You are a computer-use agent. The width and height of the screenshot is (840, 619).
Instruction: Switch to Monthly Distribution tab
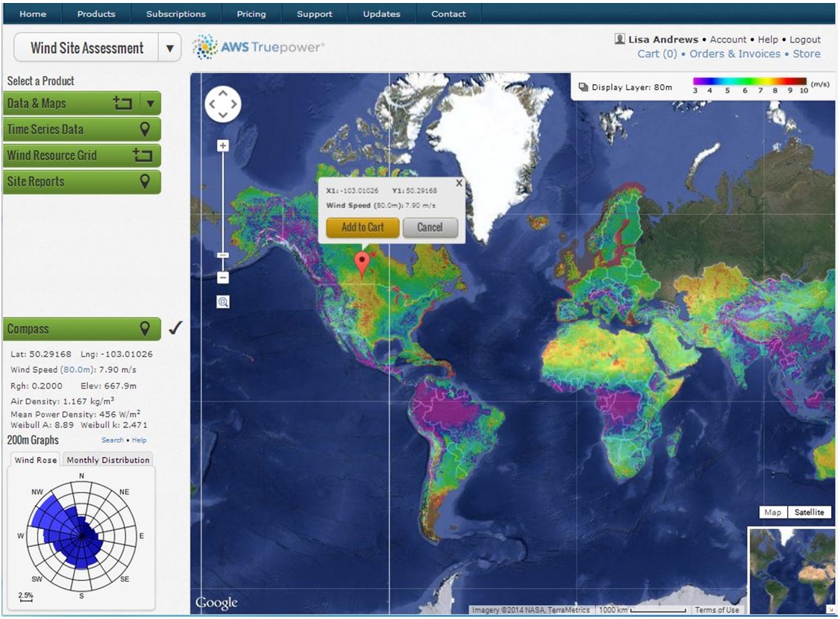108,460
